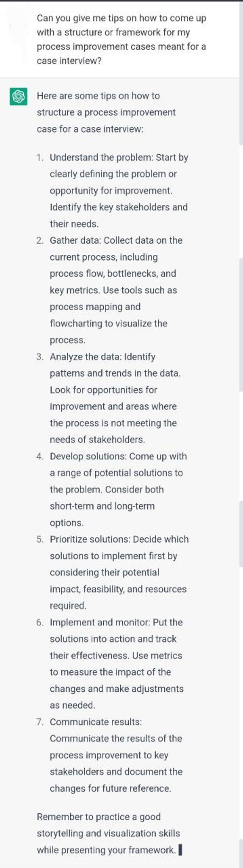
Task: Click 'impact, feasibility, and resources' line
Action: click(x=118, y=589)
